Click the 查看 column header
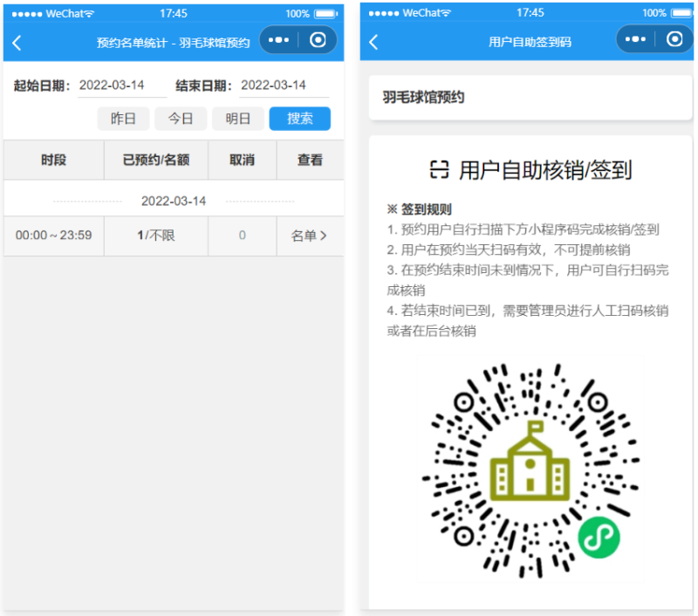The height and width of the screenshot is (616, 698). point(310,160)
